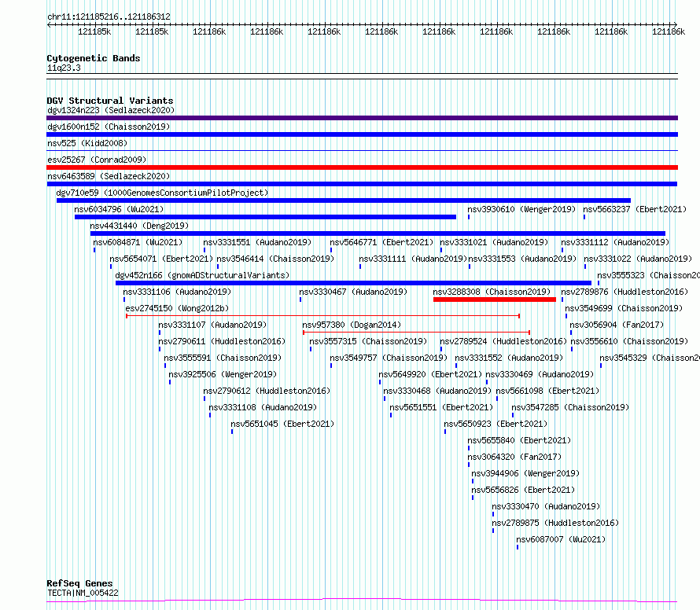Open the nsv6034796 (Wu2021) variant label
The width and height of the screenshot is (700, 610).
click(119, 209)
